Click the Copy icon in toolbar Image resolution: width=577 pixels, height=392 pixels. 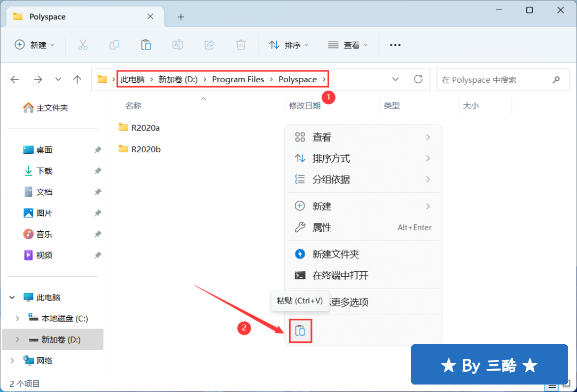(114, 45)
